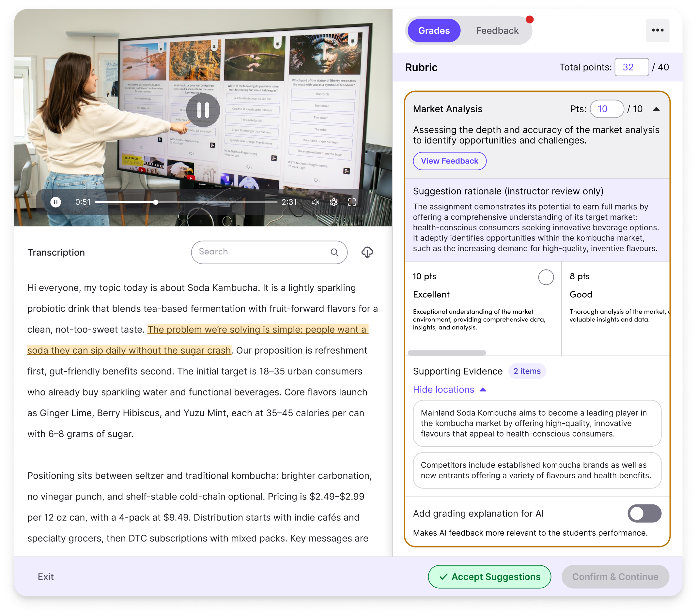Open the Mainland Soda Kombucha evidence card

537,423
